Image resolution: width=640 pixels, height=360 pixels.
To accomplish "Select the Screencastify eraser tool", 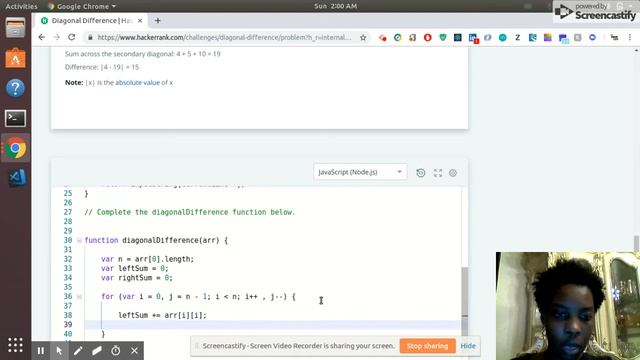I will pyautogui.click(x=97, y=351).
